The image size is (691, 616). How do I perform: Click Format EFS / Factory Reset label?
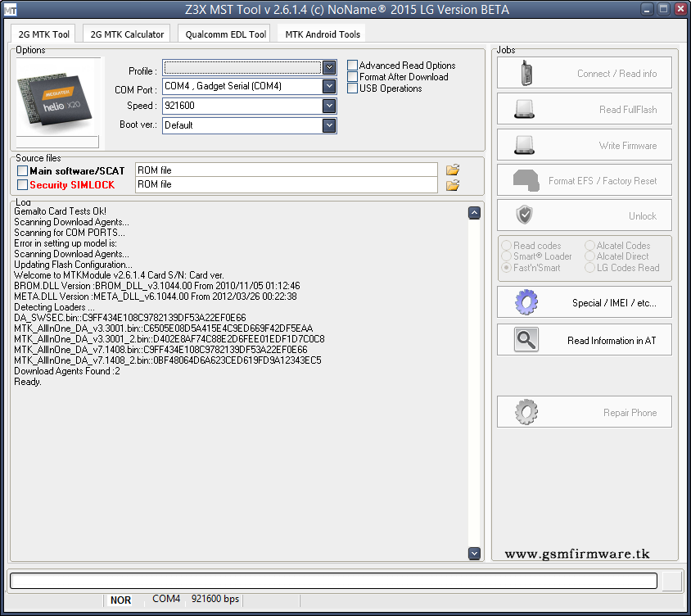pyautogui.click(x=603, y=181)
